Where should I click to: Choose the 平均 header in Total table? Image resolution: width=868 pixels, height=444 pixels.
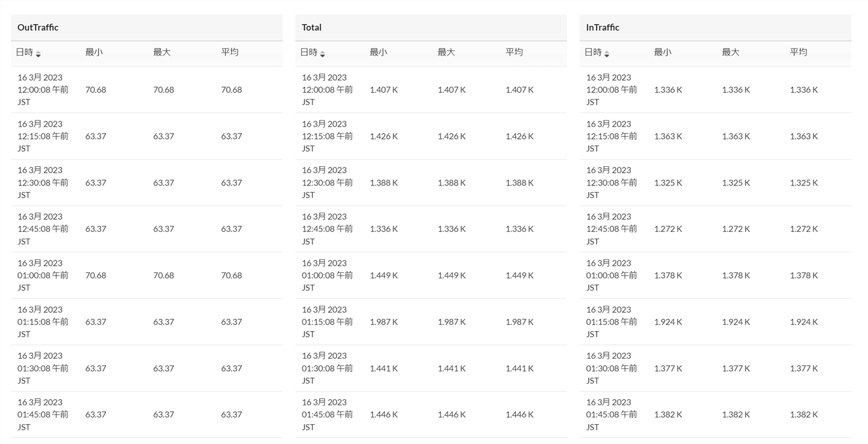click(514, 53)
